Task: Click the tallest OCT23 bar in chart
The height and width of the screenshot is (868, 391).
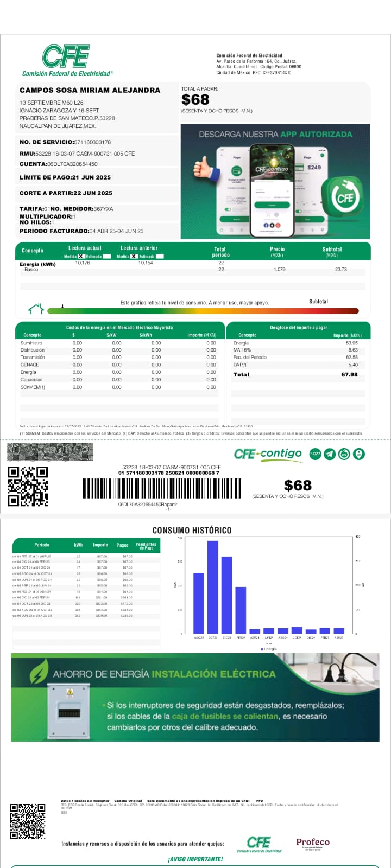Action: (212, 587)
